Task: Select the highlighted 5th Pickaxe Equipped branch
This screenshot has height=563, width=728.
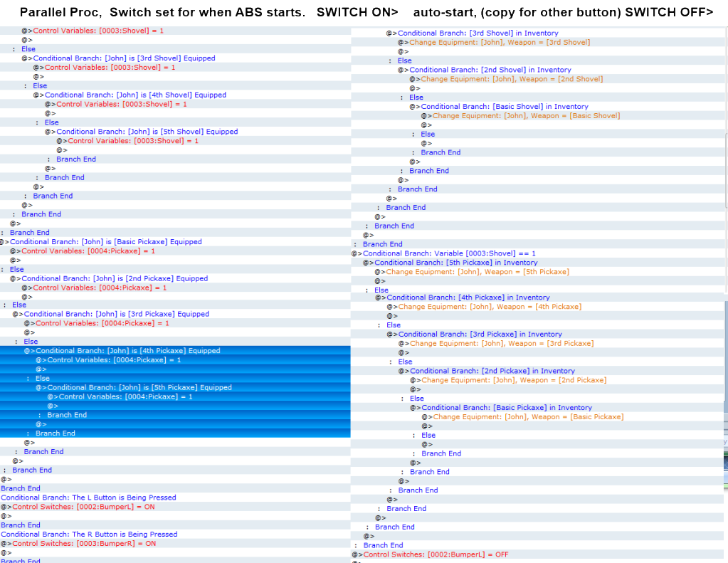Action: pyautogui.click(x=139, y=388)
